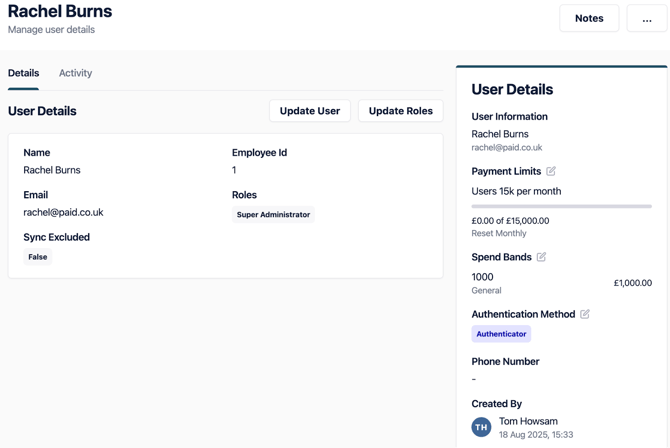Image resolution: width=670 pixels, height=448 pixels.
Task: Click the payment limit progress bar
Action: point(561,206)
